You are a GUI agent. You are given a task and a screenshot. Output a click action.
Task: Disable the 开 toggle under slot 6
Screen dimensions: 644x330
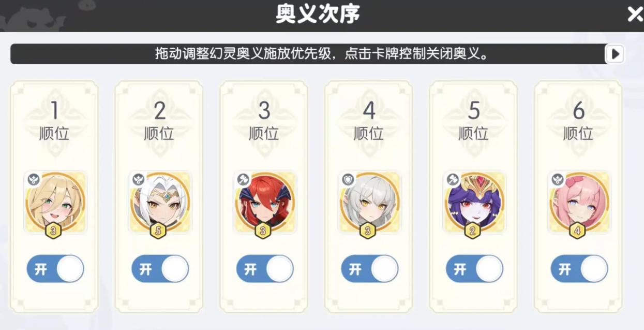point(579,269)
